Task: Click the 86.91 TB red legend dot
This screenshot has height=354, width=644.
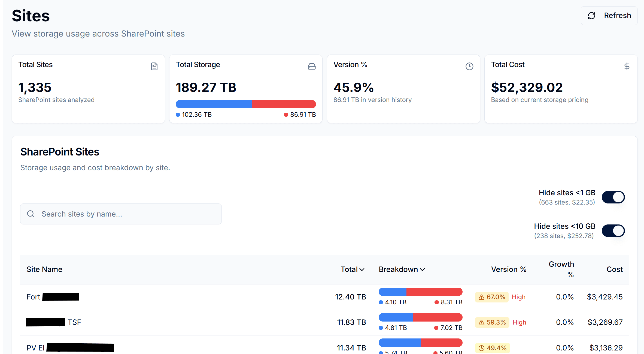Action: [286, 115]
